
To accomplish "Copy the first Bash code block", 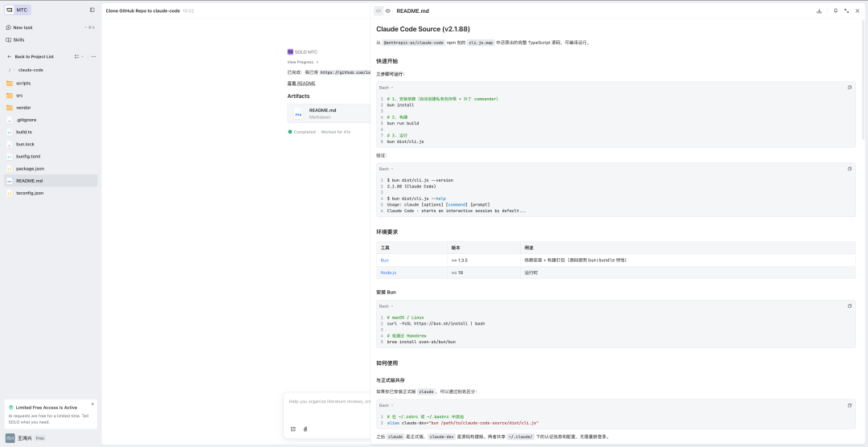I will 850,88.
